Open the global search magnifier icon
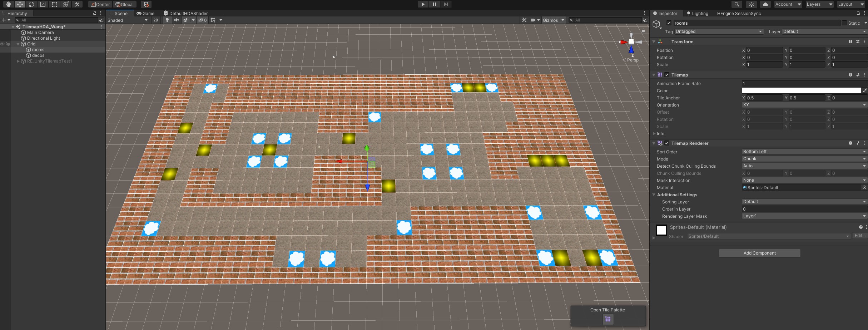 pyautogui.click(x=736, y=4)
